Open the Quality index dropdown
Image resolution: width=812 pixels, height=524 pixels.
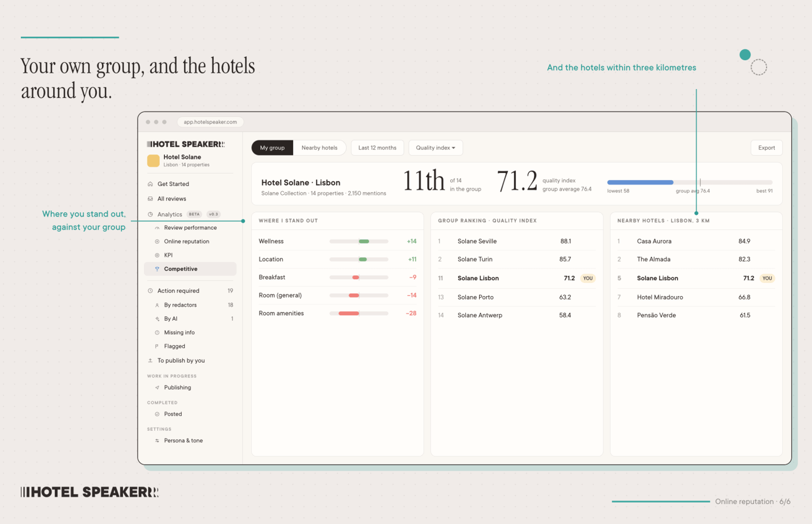coord(435,148)
